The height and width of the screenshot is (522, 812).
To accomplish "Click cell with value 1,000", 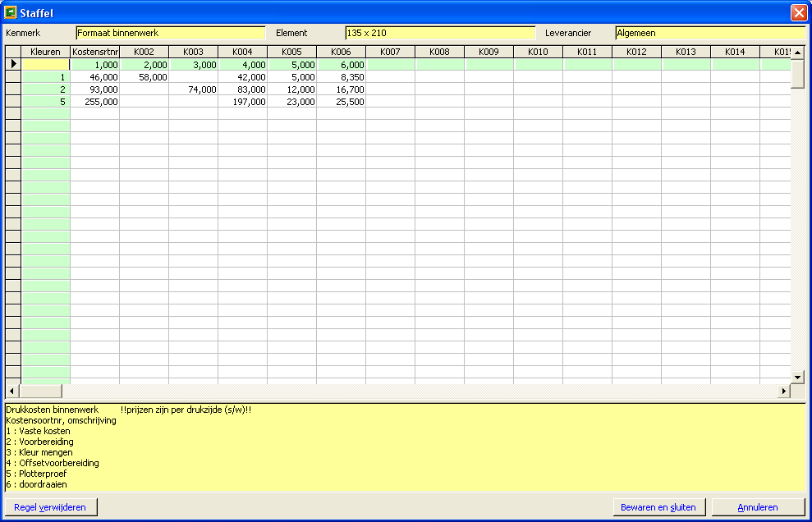I will pyautogui.click(x=94, y=65).
